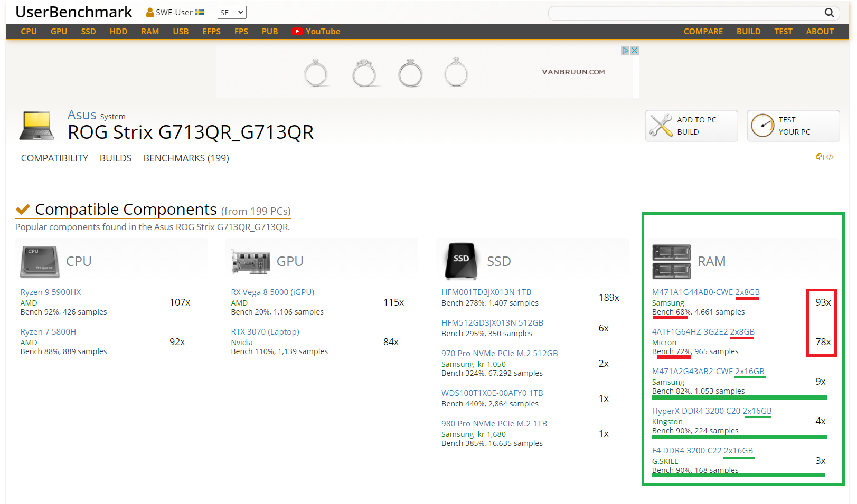Click the black SSD drive icon
Image resolution: width=857 pixels, height=504 pixels.
click(x=461, y=261)
